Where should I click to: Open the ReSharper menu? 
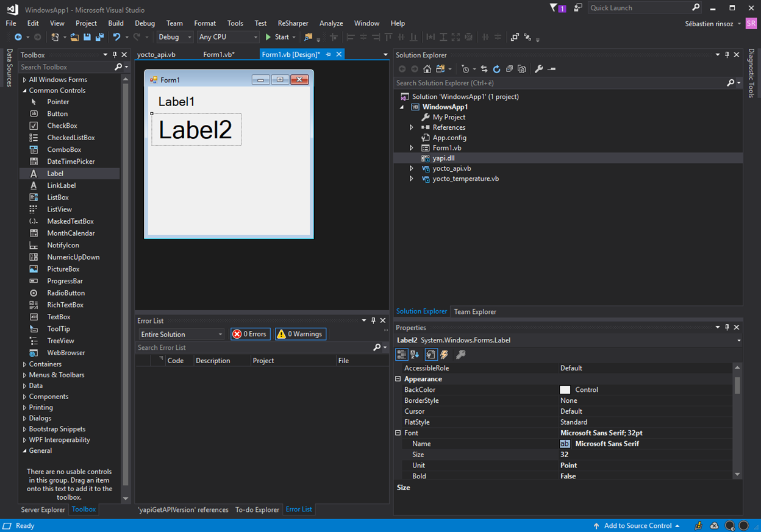(x=293, y=23)
